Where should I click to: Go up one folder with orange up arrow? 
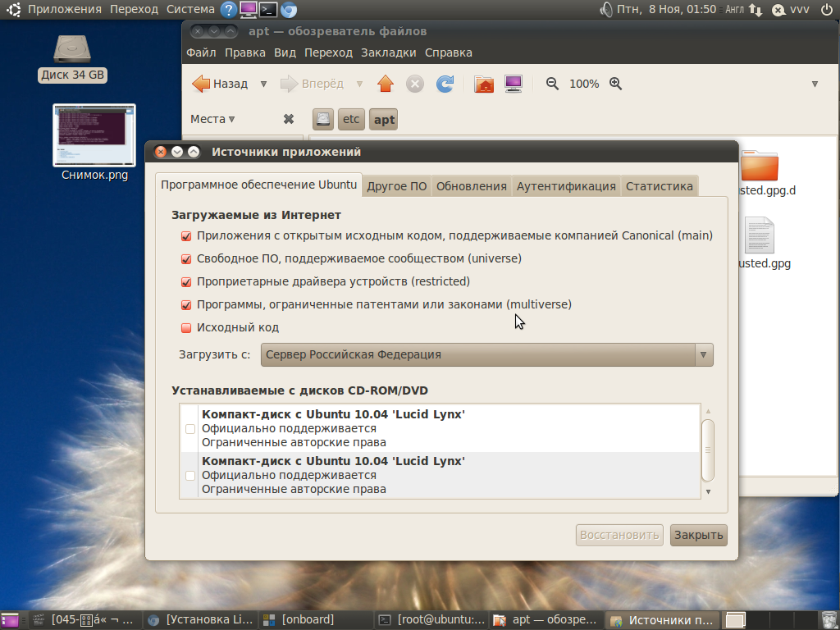click(386, 84)
